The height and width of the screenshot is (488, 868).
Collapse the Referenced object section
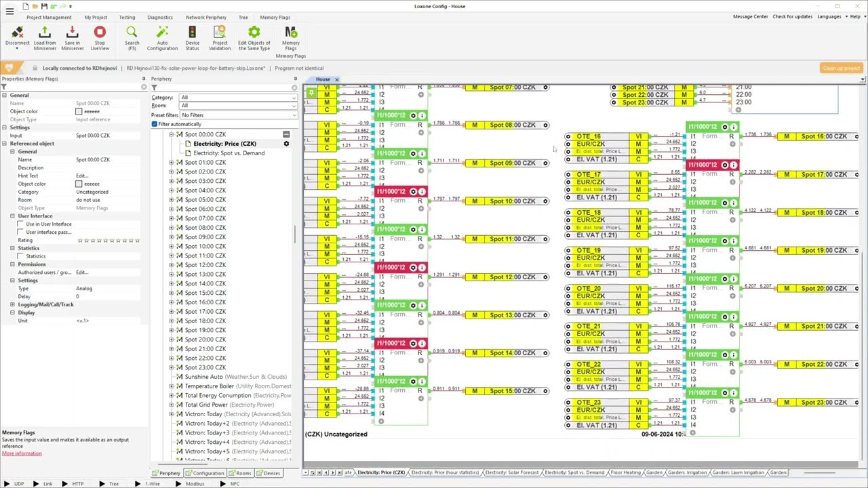point(4,144)
